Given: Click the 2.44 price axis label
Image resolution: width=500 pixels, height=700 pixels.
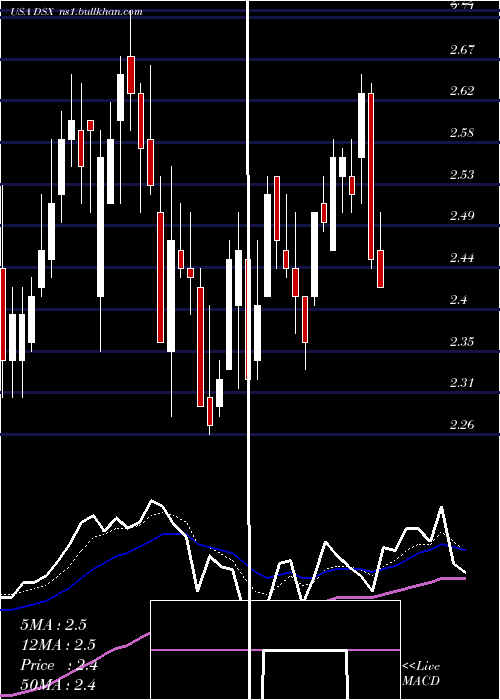Looking at the screenshot, I should [x=462, y=258].
